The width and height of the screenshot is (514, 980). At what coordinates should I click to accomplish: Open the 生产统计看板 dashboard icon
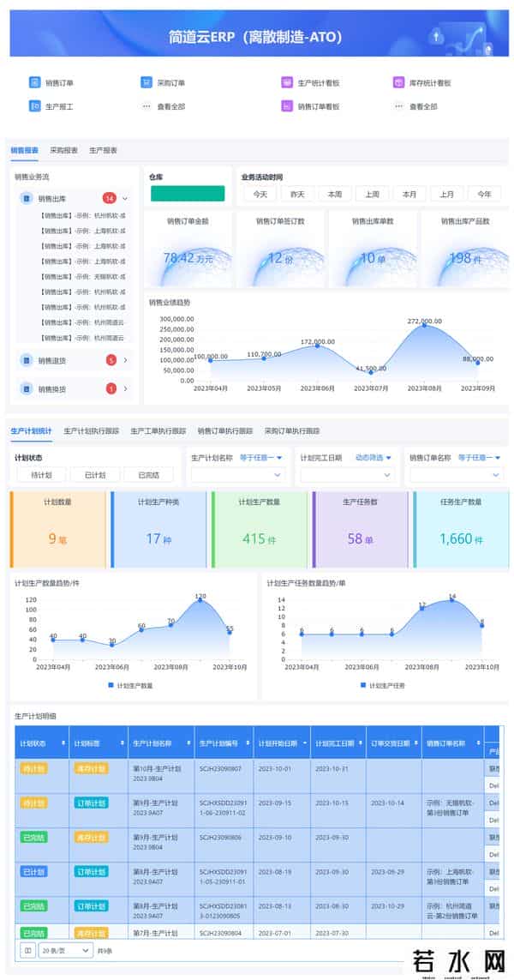click(287, 82)
